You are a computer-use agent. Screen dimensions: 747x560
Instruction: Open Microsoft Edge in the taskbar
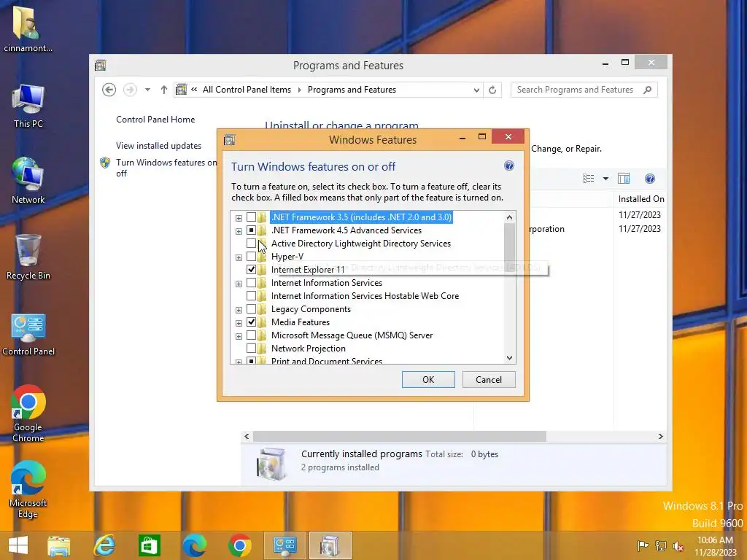194,545
